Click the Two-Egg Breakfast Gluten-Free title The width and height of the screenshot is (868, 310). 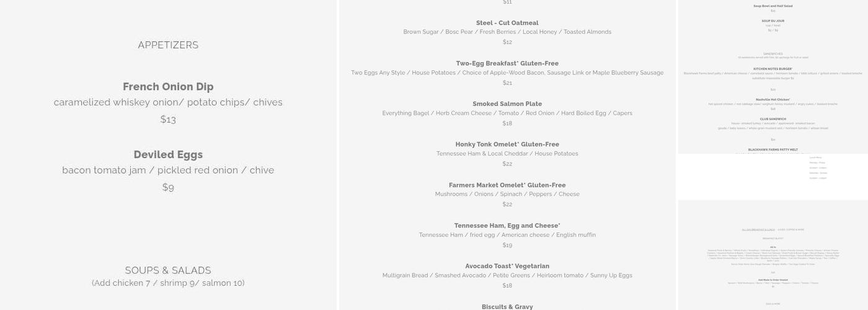(507, 63)
